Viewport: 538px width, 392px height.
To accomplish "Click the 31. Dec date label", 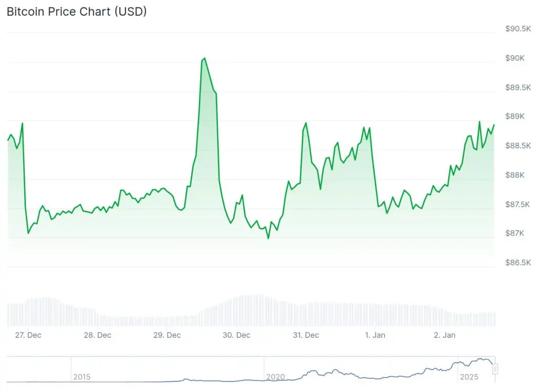I will pyautogui.click(x=305, y=335).
